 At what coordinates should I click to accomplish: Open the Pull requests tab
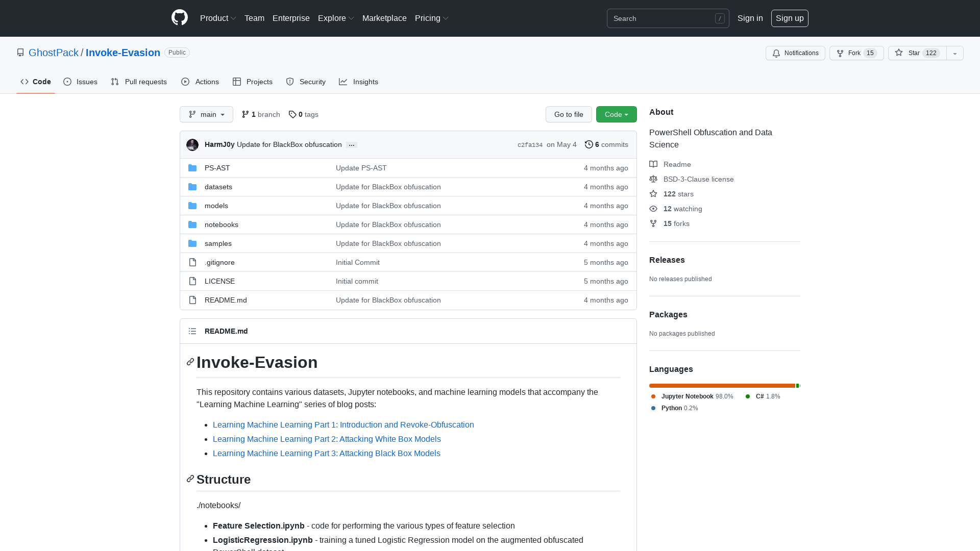click(x=139, y=82)
